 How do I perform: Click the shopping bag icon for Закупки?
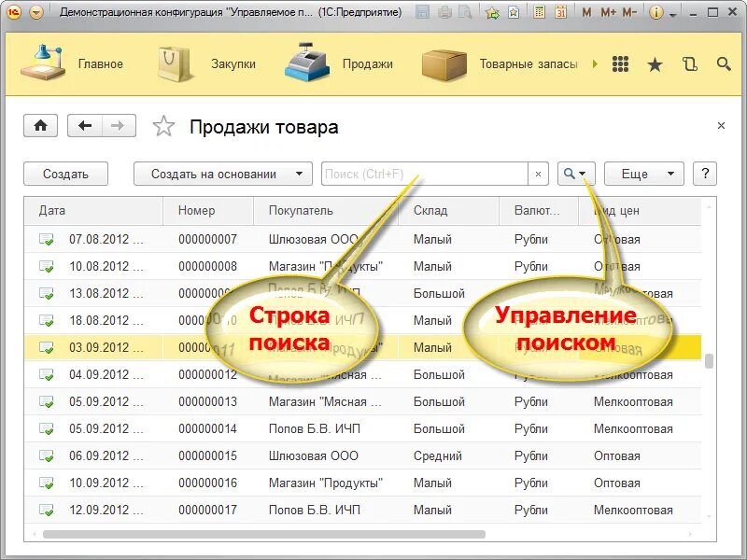[x=175, y=63]
